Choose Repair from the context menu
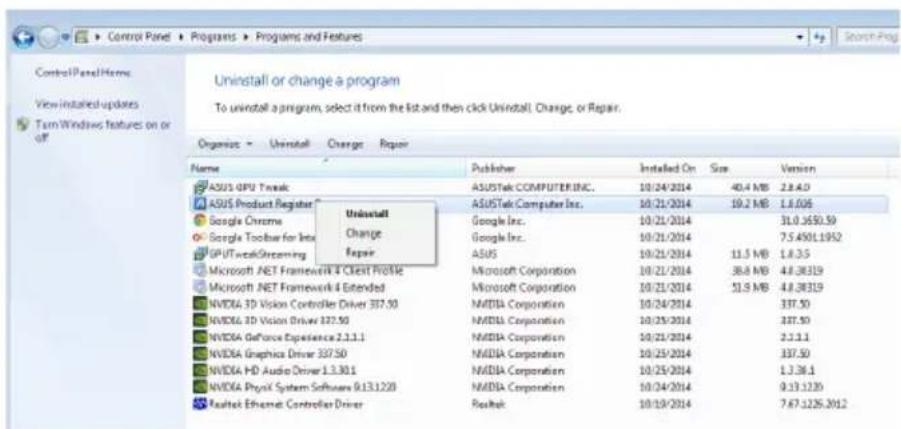This screenshot has width=901, height=429. click(x=360, y=253)
